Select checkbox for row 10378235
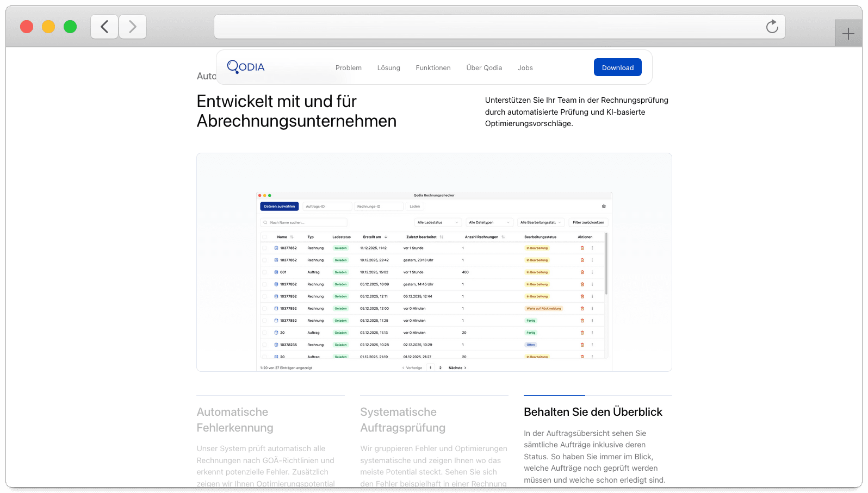The image size is (868, 493). (x=265, y=345)
